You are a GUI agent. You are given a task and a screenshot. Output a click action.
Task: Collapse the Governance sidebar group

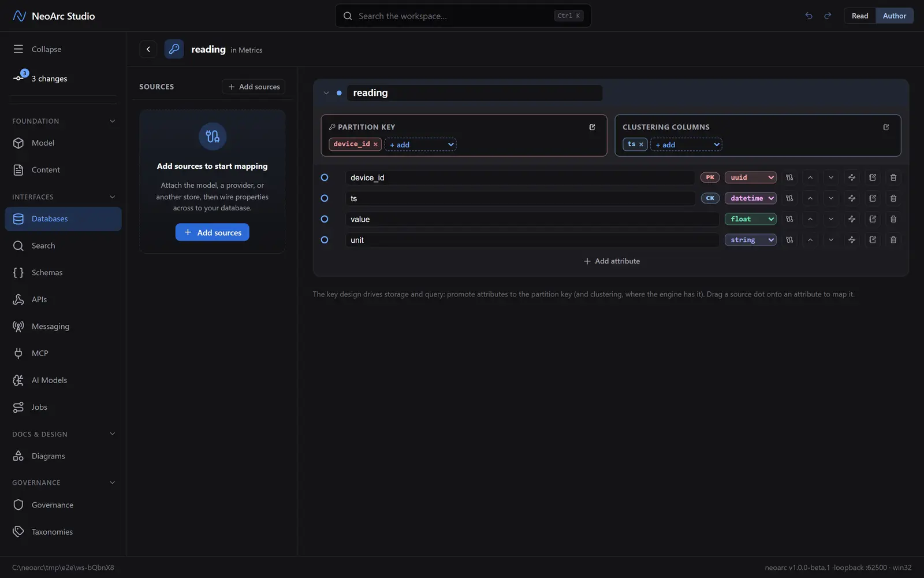tap(112, 483)
